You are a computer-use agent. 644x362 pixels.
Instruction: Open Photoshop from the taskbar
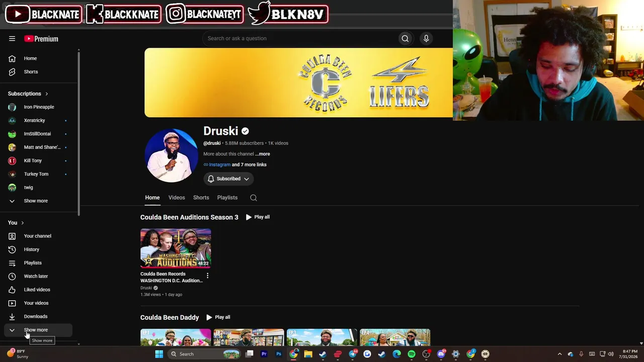tap(279, 354)
